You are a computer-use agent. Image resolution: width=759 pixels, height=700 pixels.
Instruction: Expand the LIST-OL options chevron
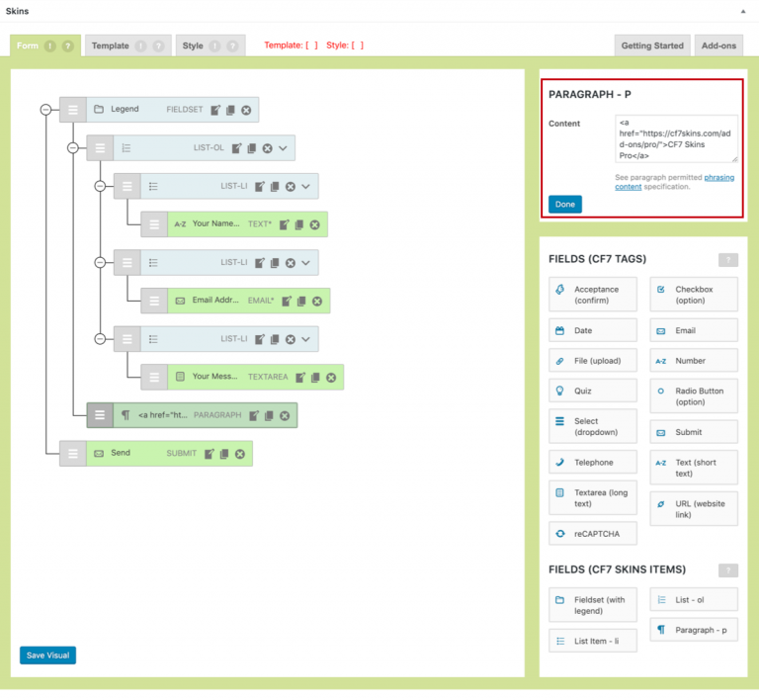(283, 148)
